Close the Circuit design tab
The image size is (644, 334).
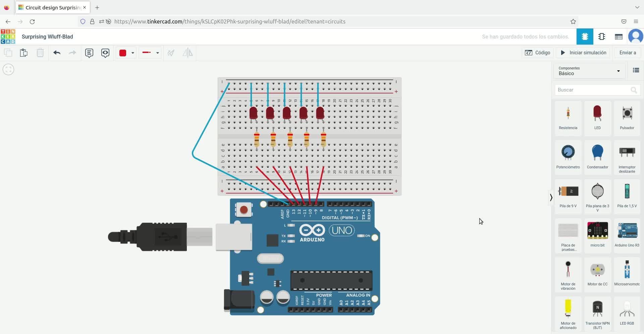pos(85,7)
